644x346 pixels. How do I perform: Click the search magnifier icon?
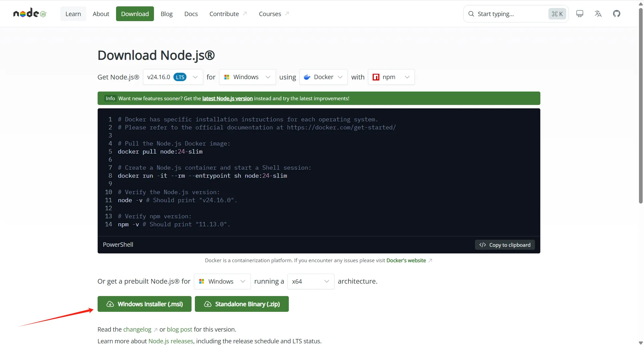pos(471,14)
